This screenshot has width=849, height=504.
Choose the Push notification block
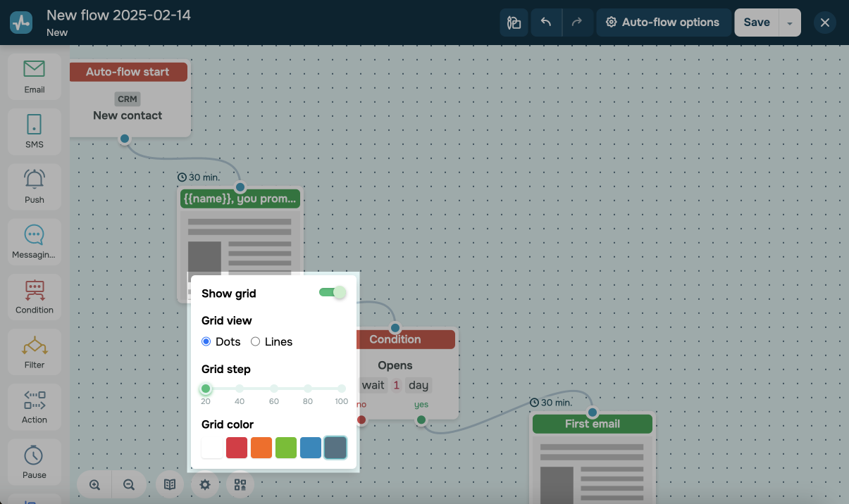[34, 185]
